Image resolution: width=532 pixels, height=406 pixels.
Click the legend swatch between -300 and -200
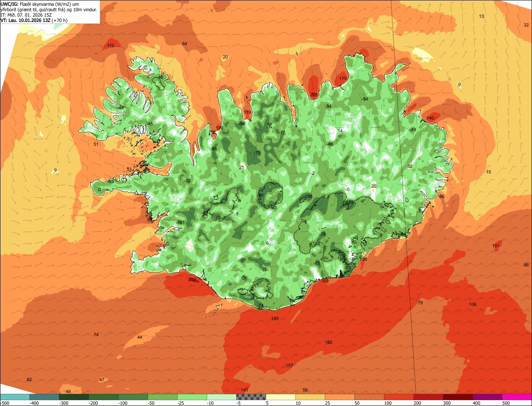click(x=74, y=397)
